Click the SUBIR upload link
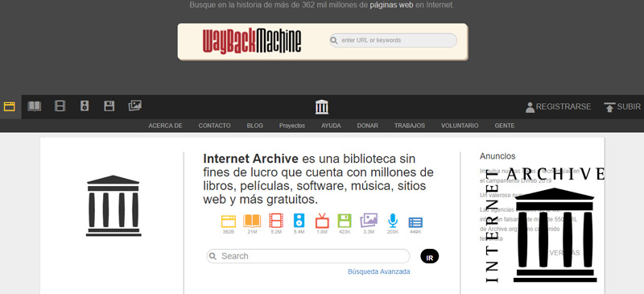This screenshot has height=294, width=644. (629, 107)
